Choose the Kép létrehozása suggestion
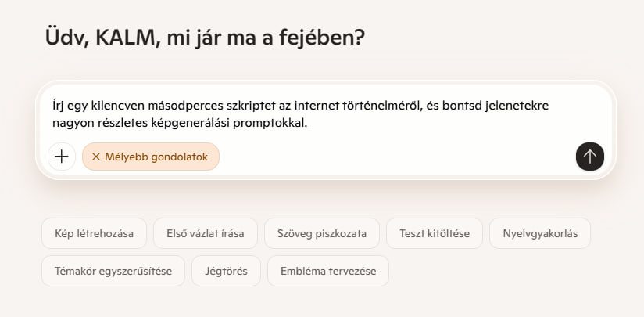Screen dimensions: 644x317 pyautogui.click(x=94, y=233)
